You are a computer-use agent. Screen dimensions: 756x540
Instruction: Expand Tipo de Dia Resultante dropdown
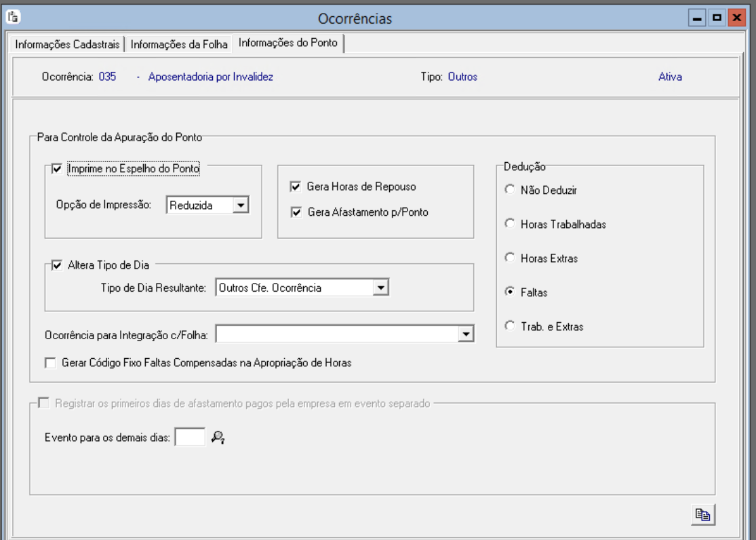380,288
